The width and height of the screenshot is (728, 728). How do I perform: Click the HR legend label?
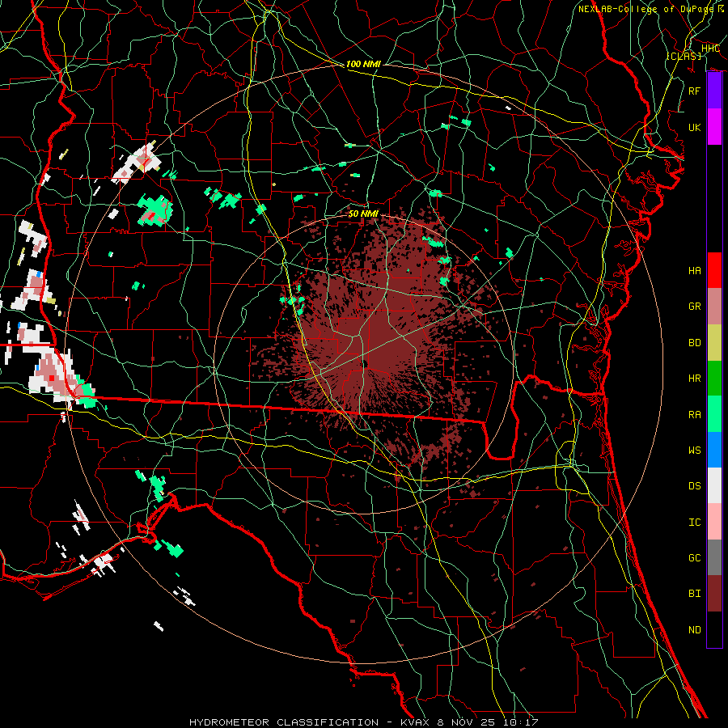click(x=694, y=379)
